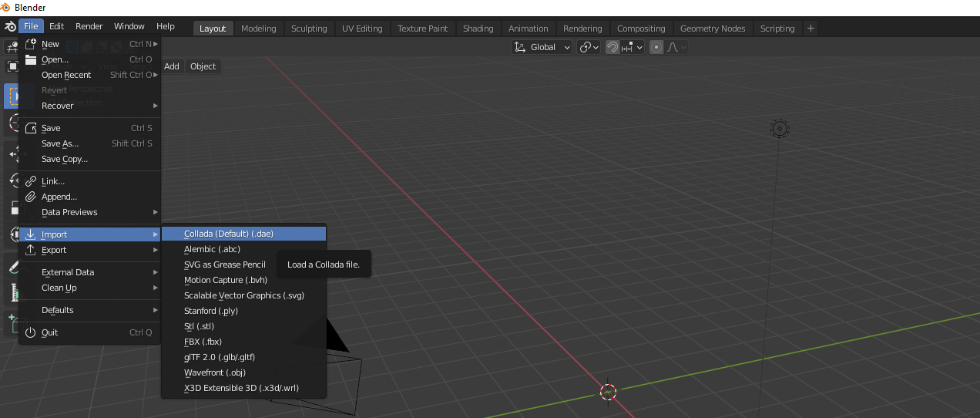Expand the Data Previews submenu
Image resolution: width=980 pixels, height=418 pixels.
pos(89,212)
